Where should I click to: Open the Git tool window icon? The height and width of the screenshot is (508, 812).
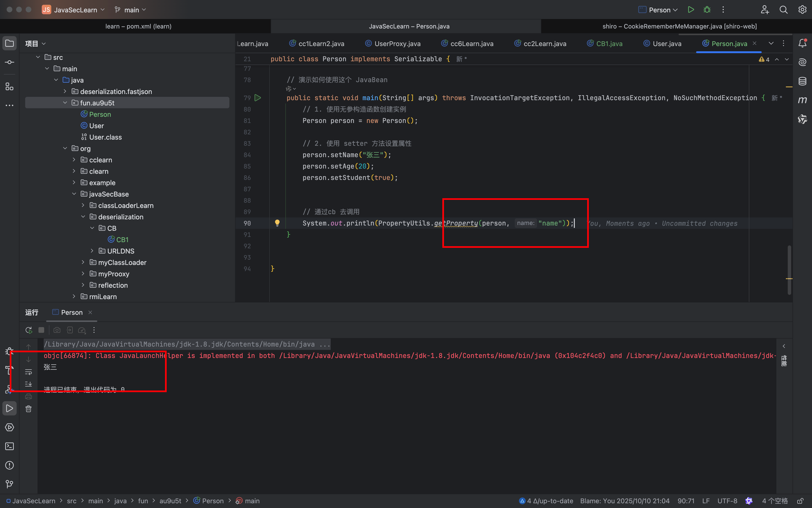[x=9, y=484]
